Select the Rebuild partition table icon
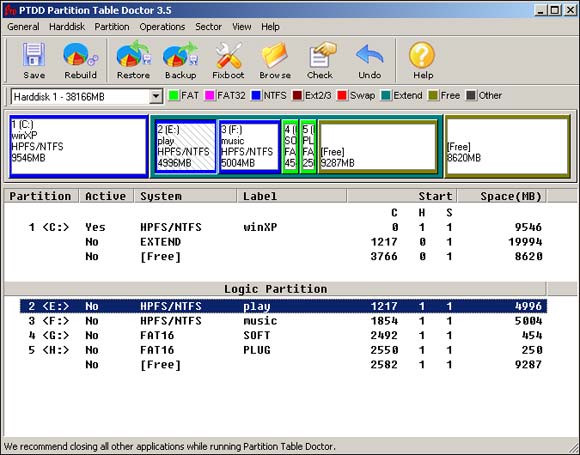Viewport: 580px width, 455px height. point(80,60)
